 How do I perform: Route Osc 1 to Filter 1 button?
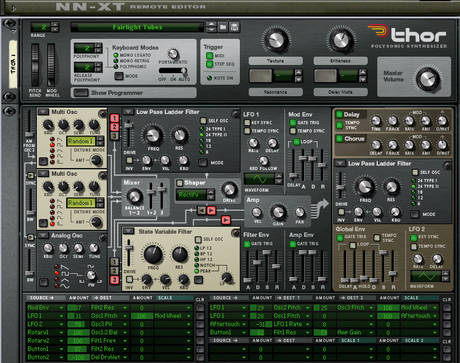pyautogui.click(x=114, y=118)
